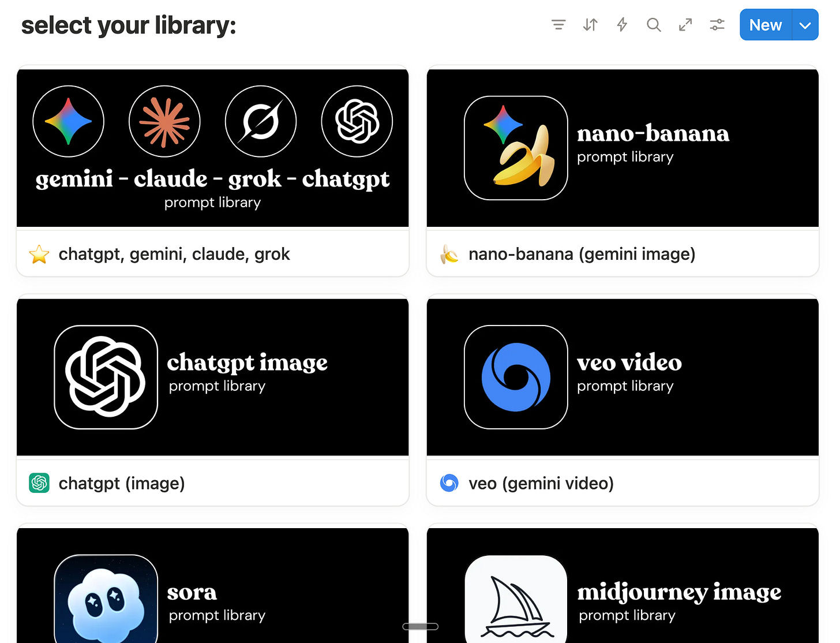
Task: Click the Midjourney sailboat icon
Action: [516, 599]
